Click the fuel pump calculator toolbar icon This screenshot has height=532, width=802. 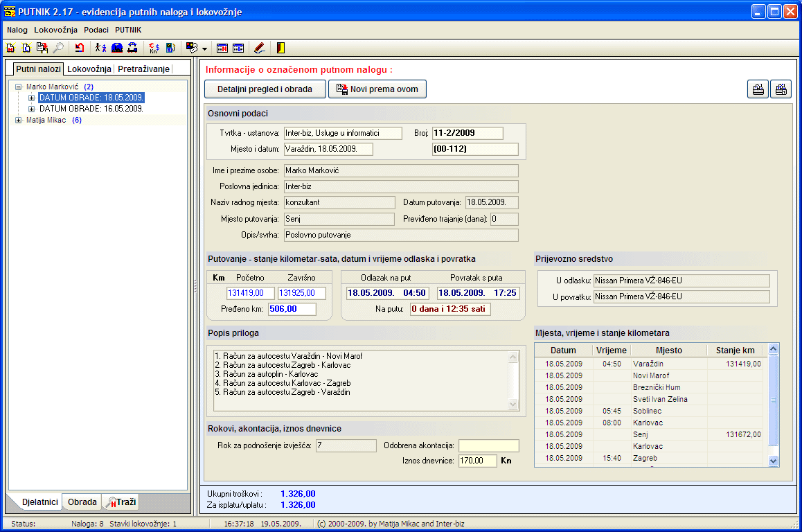point(170,48)
